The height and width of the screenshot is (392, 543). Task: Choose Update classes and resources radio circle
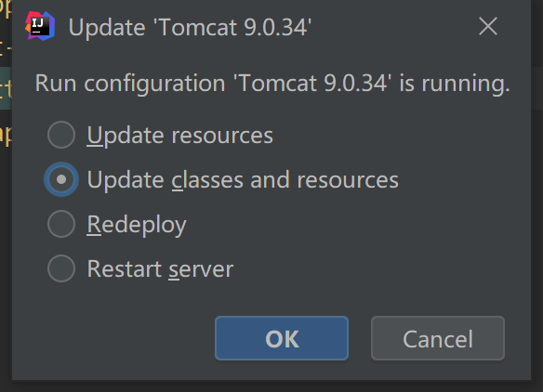coord(61,179)
